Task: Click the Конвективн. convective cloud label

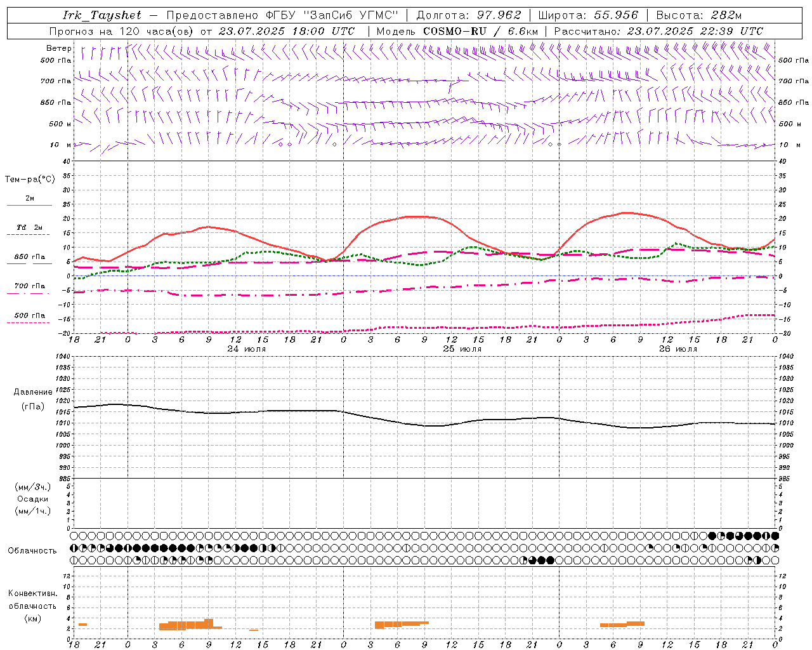Action: tap(32, 594)
